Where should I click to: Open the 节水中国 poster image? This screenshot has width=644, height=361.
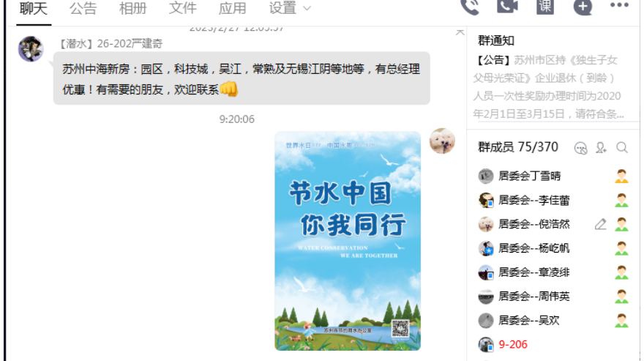(x=348, y=241)
